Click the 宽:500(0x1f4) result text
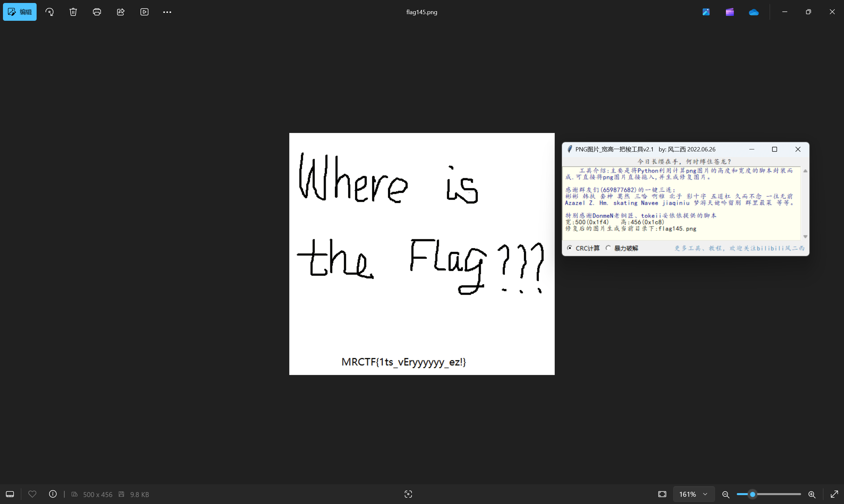This screenshot has height=504, width=844. (x=587, y=222)
